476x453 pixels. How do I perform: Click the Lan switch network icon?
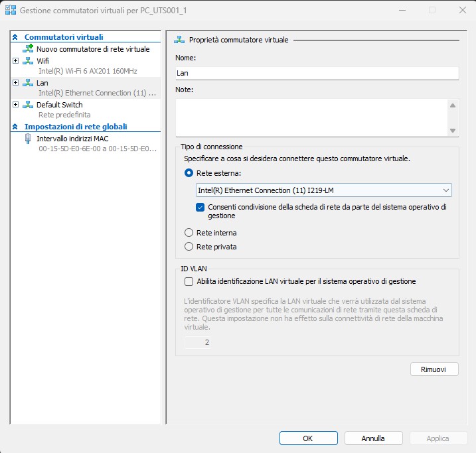tap(28, 83)
